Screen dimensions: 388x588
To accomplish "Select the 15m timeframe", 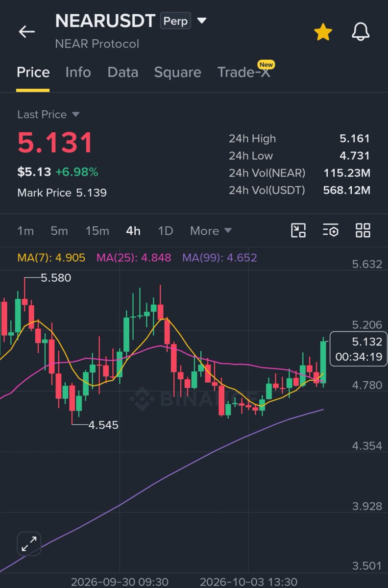I will pyautogui.click(x=97, y=231).
